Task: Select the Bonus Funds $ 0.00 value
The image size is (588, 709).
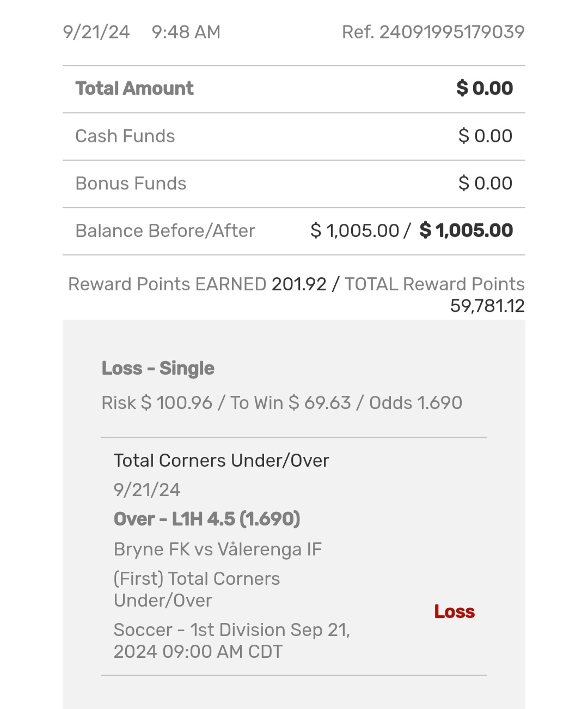Action: [x=485, y=184]
